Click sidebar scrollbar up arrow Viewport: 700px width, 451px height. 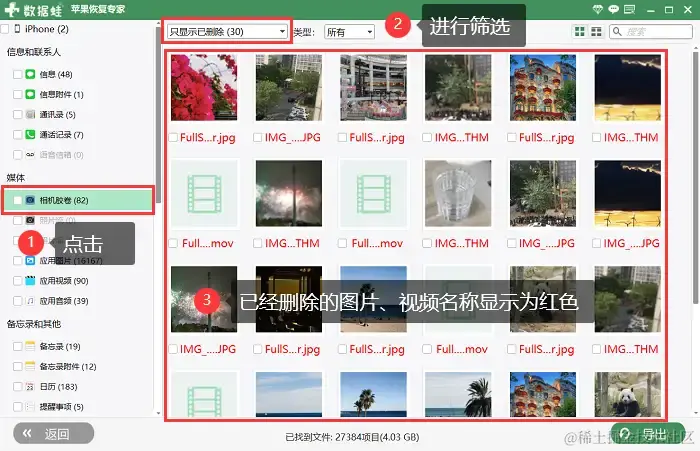(158, 23)
